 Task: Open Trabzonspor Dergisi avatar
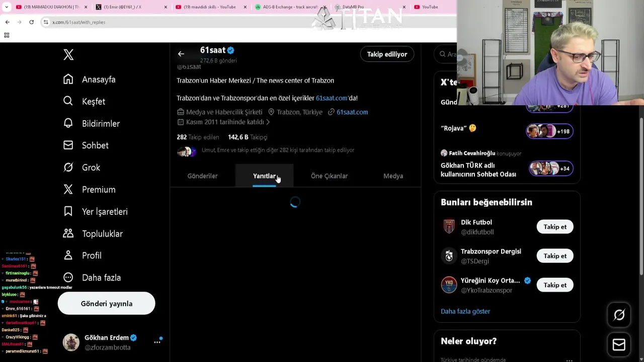click(x=449, y=256)
